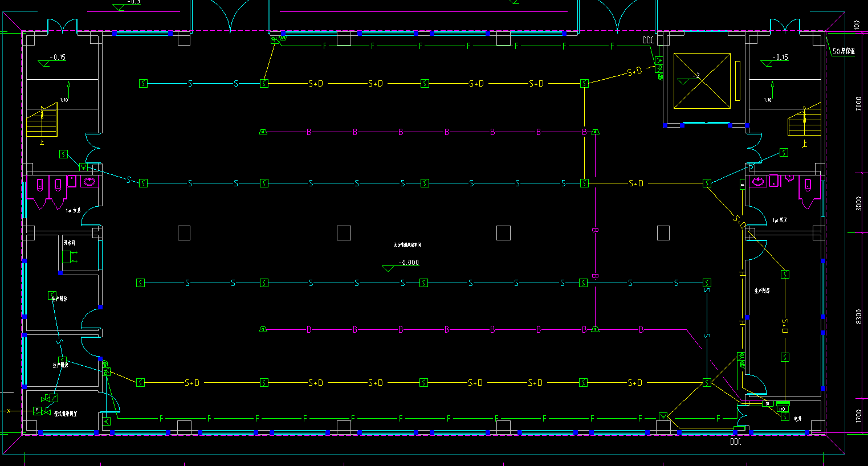The image size is (868, 466).
Task: Click the '50厚保温' annotation
Action: pos(843,51)
